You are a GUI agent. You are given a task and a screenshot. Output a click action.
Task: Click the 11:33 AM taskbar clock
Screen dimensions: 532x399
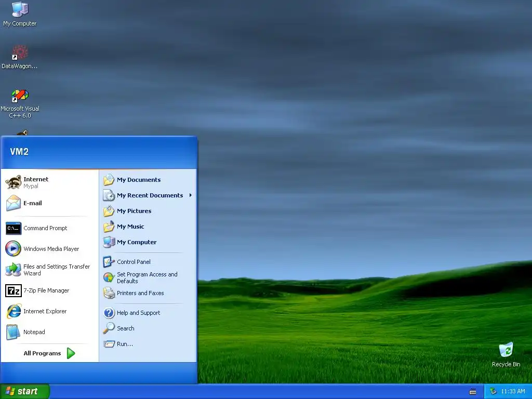(x=513, y=392)
